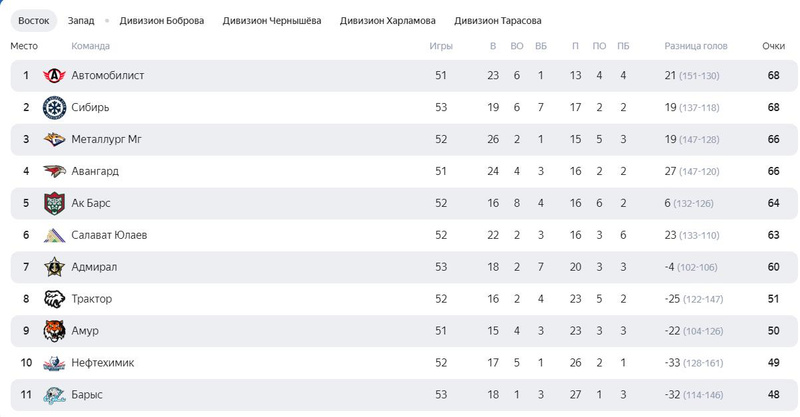
Task: Click the Traktor team logo
Action: coord(54,299)
